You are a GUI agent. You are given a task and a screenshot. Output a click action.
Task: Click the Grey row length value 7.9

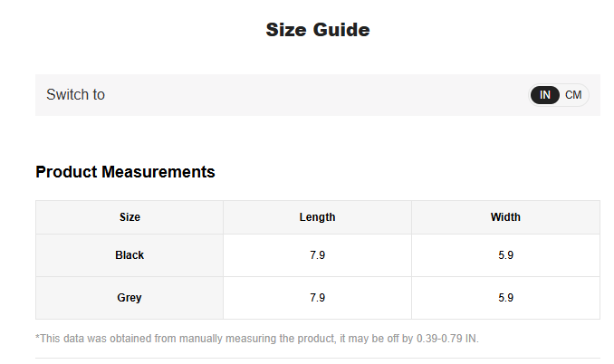pyautogui.click(x=317, y=297)
